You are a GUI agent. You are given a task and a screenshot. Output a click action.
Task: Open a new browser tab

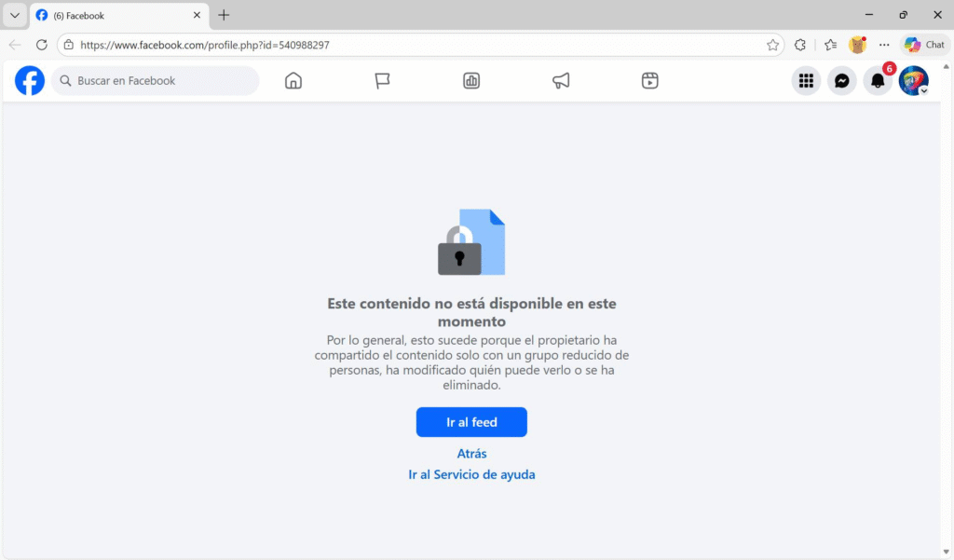click(224, 15)
